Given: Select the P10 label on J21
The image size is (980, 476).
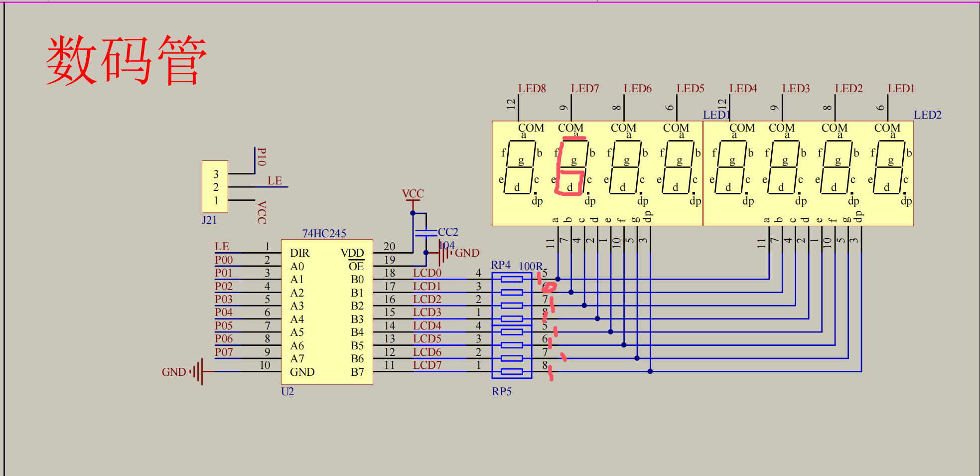Looking at the screenshot, I should (x=262, y=157).
